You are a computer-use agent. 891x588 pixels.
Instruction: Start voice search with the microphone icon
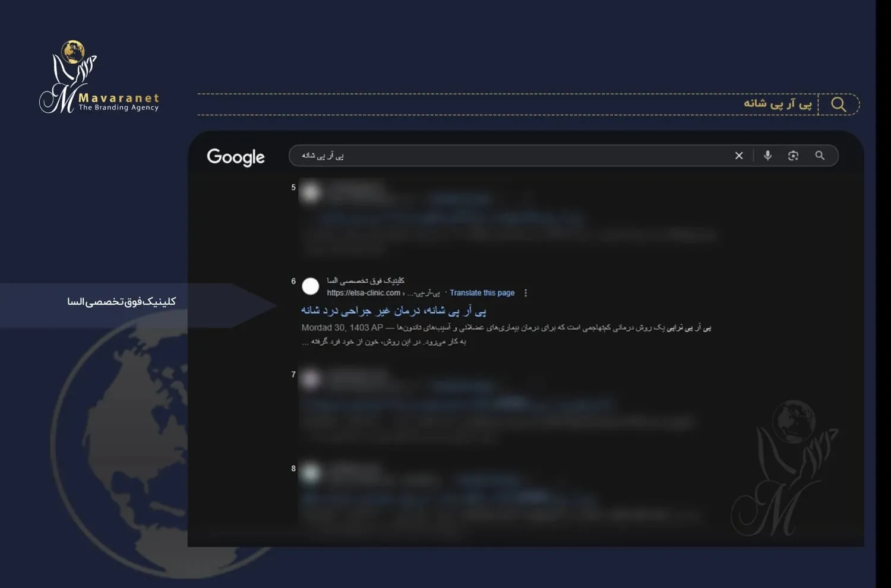point(767,156)
